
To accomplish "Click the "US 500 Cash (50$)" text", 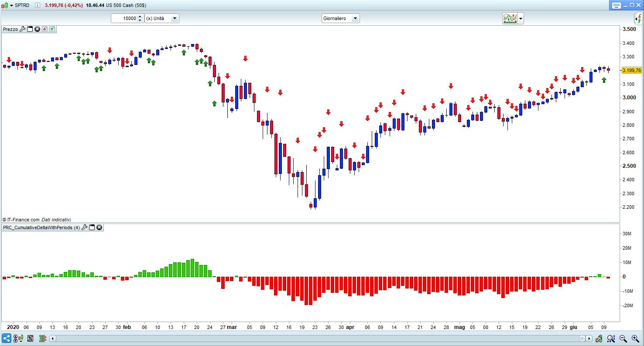I will point(127,6).
